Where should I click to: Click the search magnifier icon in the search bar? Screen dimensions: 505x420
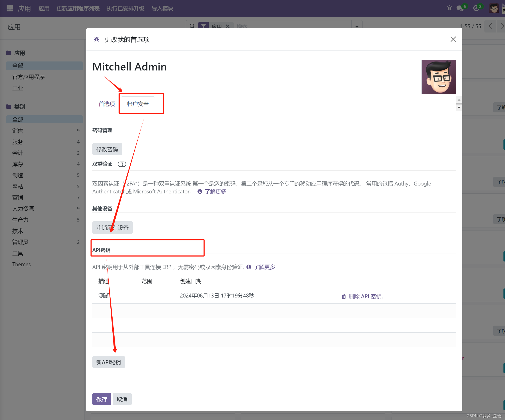[x=192, y=26]
